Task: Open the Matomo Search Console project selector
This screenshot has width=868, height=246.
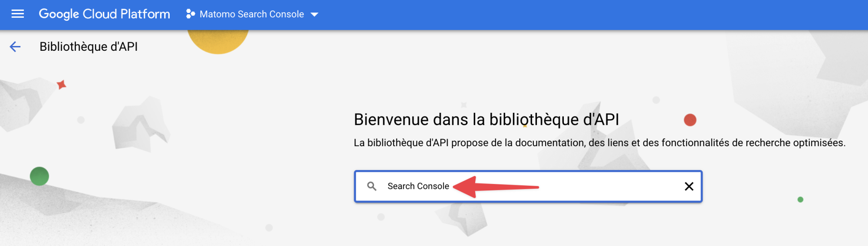Action: tap(252, 14)
